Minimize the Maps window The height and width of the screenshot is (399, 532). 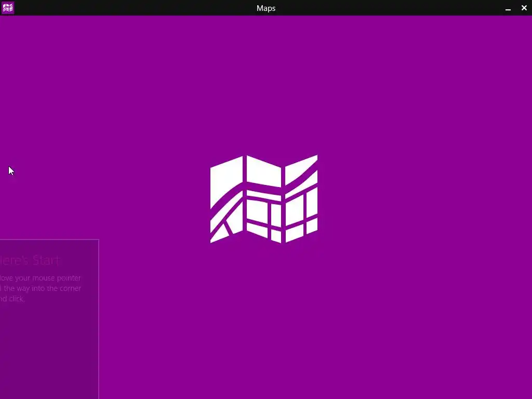508,8
